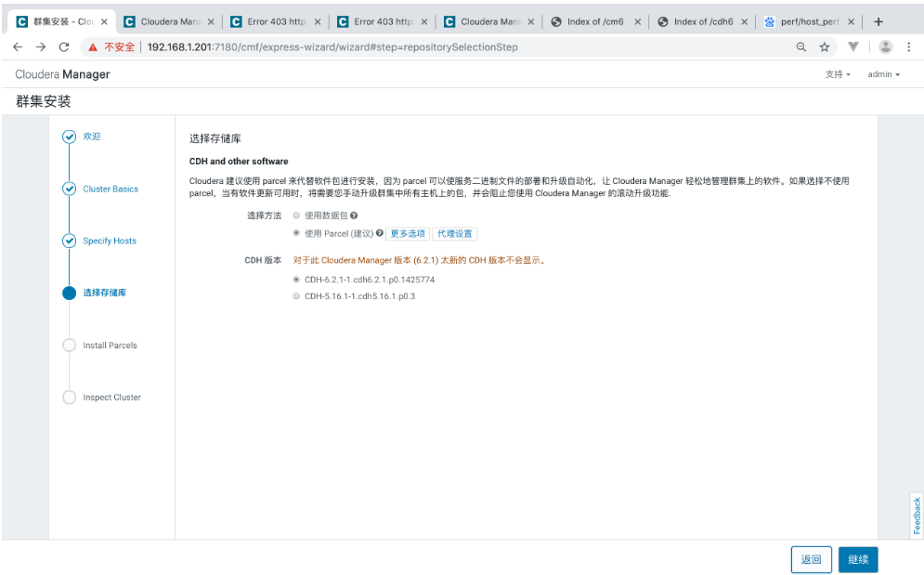
Task: Switch to the second Error 403 tab
Action: click(x=383, y=21)
